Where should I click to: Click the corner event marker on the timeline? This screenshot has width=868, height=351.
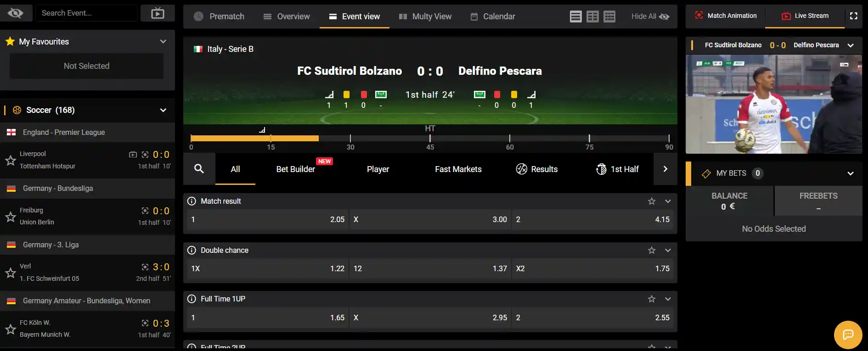(262, 130)
